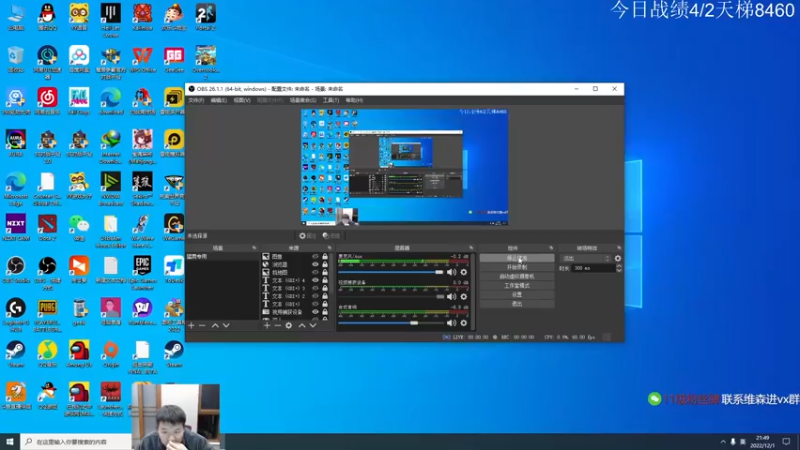800x450 pixels.
Task: Remove selected source with minus icon
Action: click(278, 325)
